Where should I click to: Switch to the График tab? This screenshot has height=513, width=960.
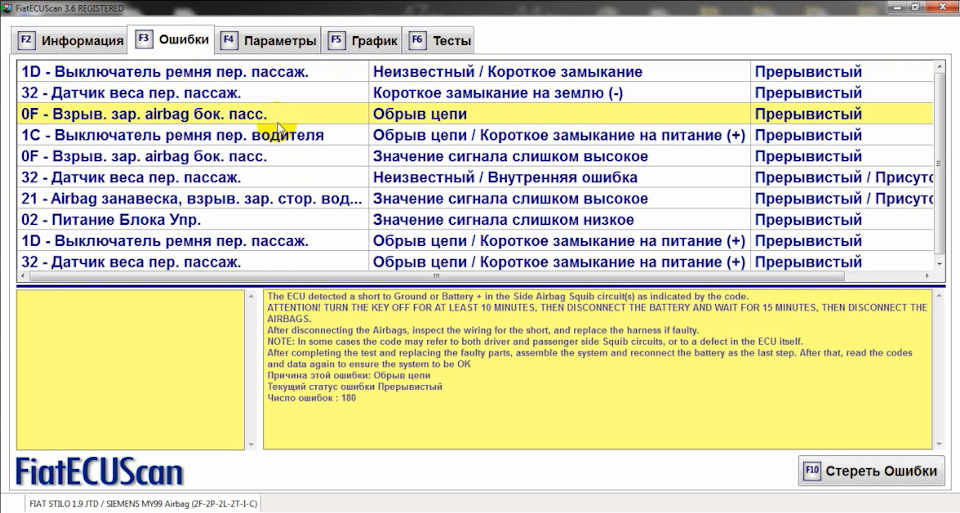click(362, 40)
